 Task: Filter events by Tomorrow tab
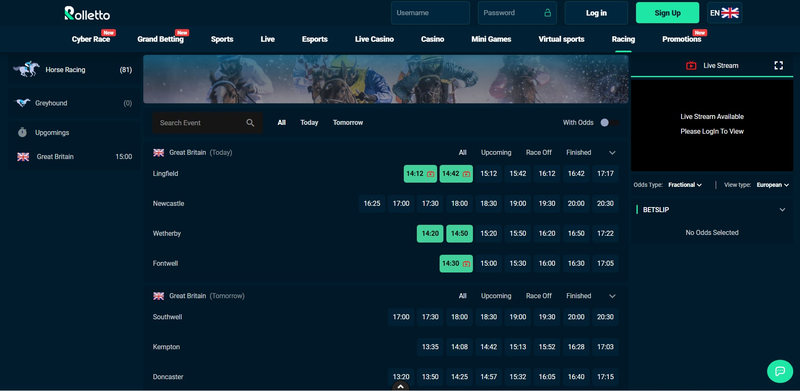tap(348, 123)
